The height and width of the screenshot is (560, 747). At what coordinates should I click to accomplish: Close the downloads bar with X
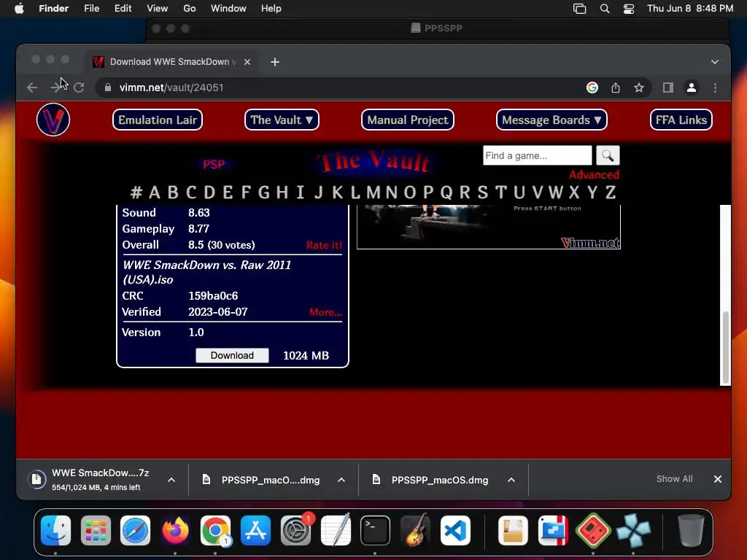pyautogui.click(x=718, y=479)
